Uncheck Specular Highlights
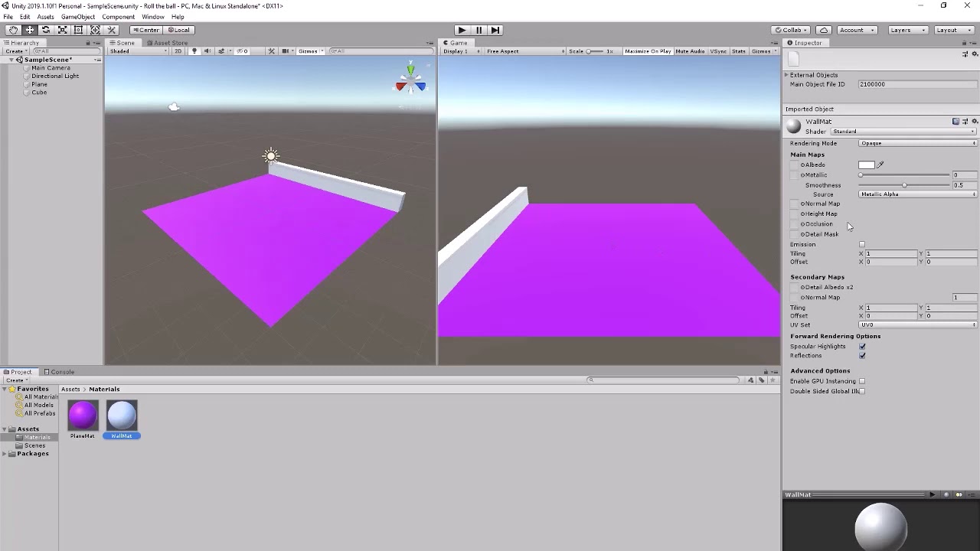Screen dimensions: 980x551 coord(862,346)
